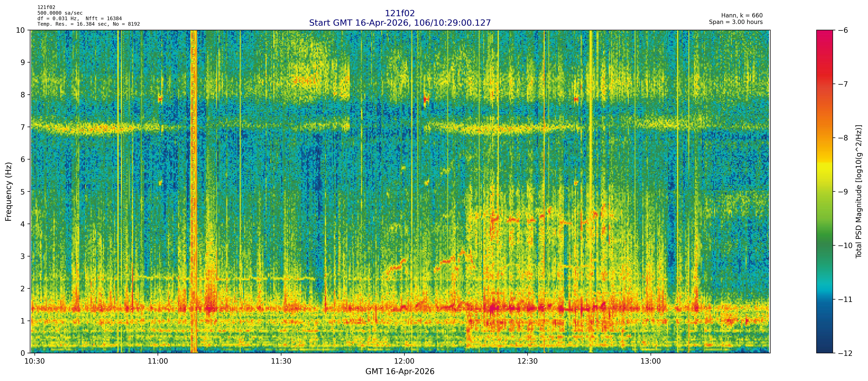Click the 7 Hz tick on frequency axis

(x=23, y=127)
